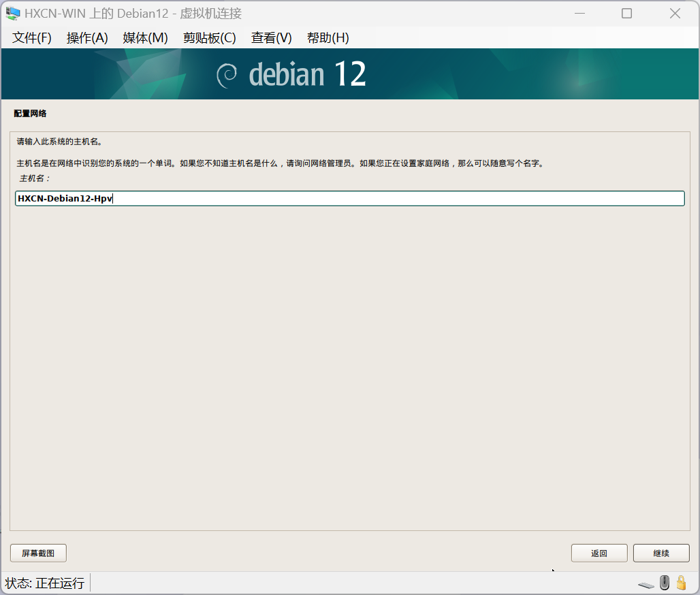
Task: Open the 剪贴板(C) menu
Action: click(x=209, y=38)
